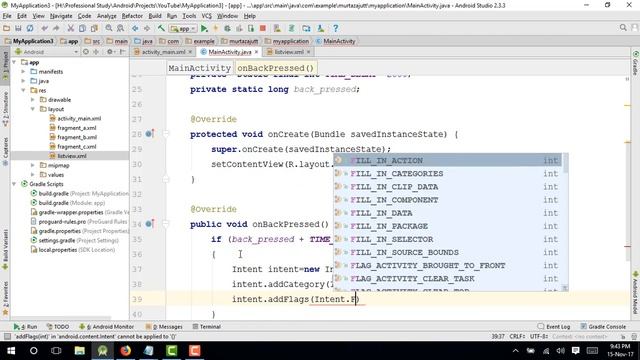Click the autocomplete popup scrollbar
The width and height of the screenshot is (640, 360).
pyautogui.click(x=565, y=164)
